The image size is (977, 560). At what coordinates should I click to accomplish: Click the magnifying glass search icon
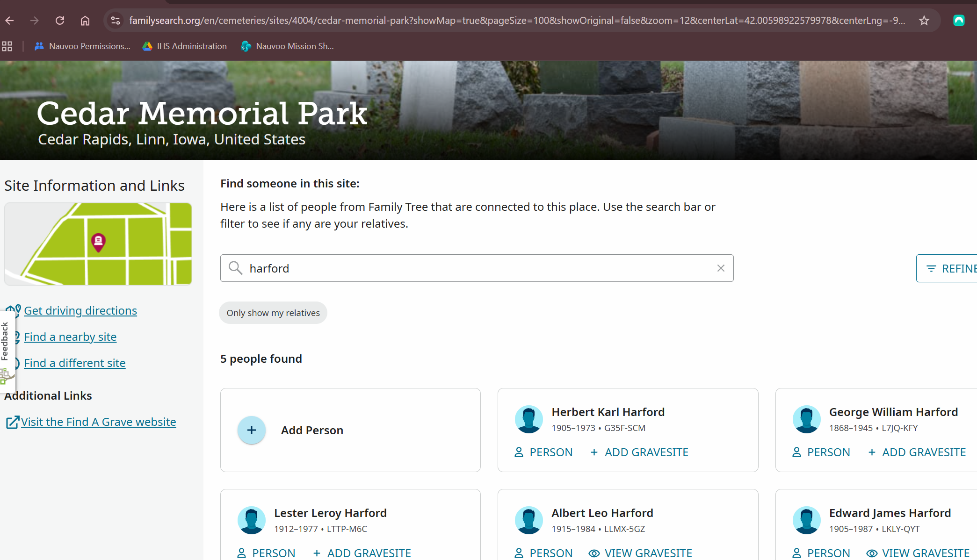(x=235, y=268)
